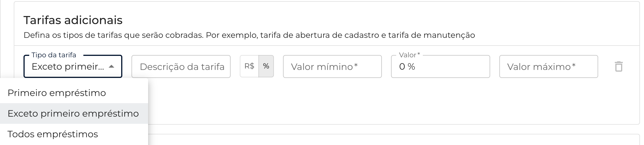The height and width of the screenshot is (145, 644).
Task: Click the trash icon to delete the tariff
Action: (619, 66)
